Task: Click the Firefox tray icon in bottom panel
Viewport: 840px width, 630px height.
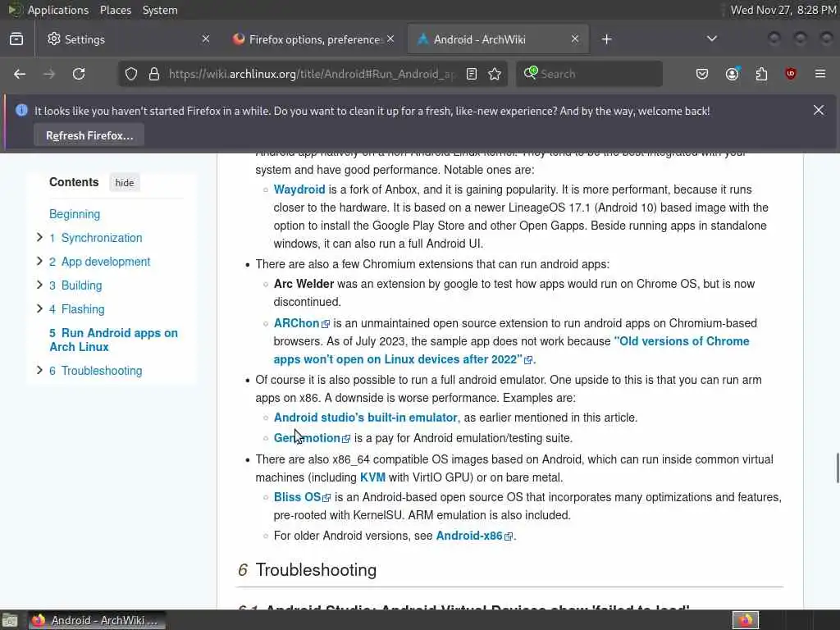Action: click(745, 620)
